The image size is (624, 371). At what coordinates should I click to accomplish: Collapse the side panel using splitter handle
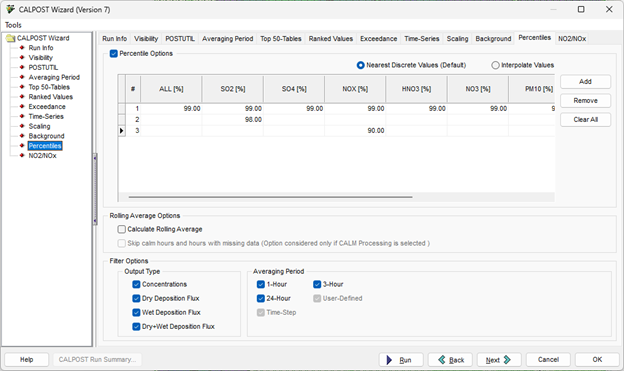tap(95, 189)
